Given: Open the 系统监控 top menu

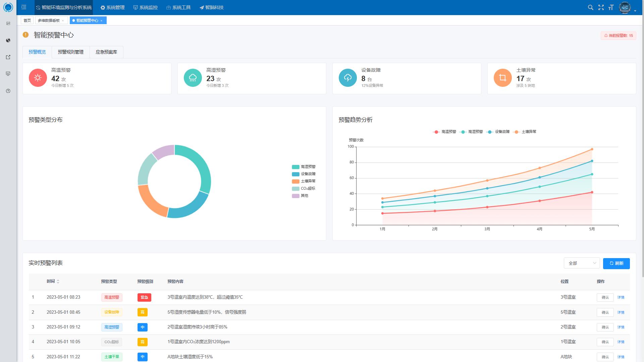Looking at the screenshot, I should pyautogui.click(x=146, y=7).
